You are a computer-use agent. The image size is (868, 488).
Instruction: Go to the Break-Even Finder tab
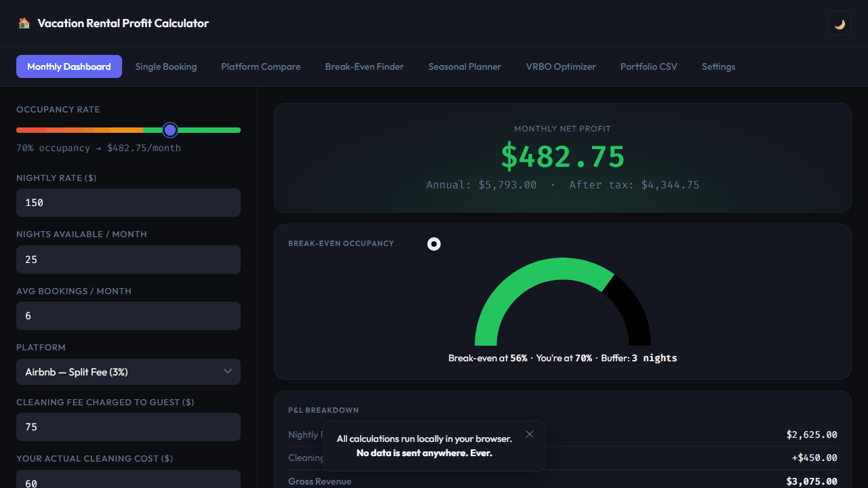(x=364, y=66)
